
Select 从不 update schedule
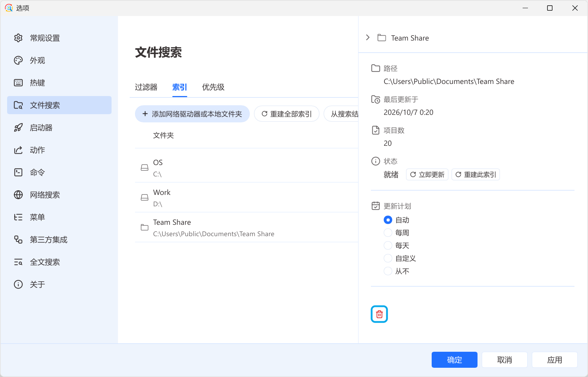[397, 271]
